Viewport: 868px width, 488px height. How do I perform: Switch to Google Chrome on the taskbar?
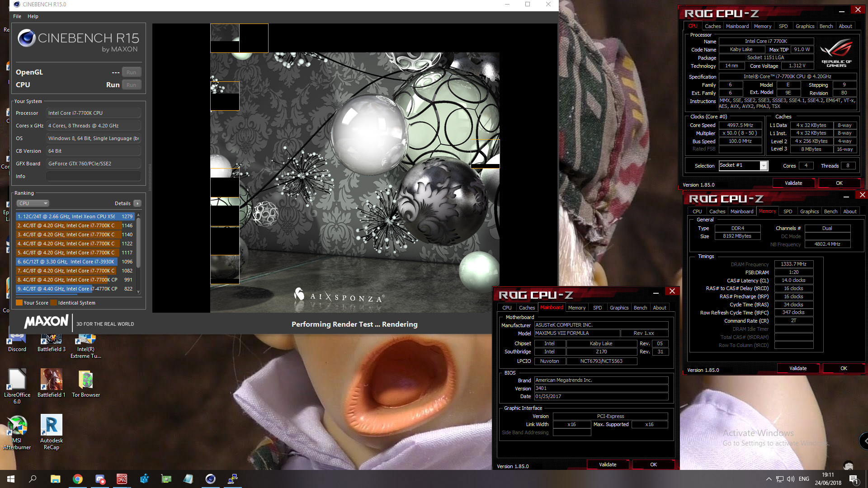pos(77,479)
